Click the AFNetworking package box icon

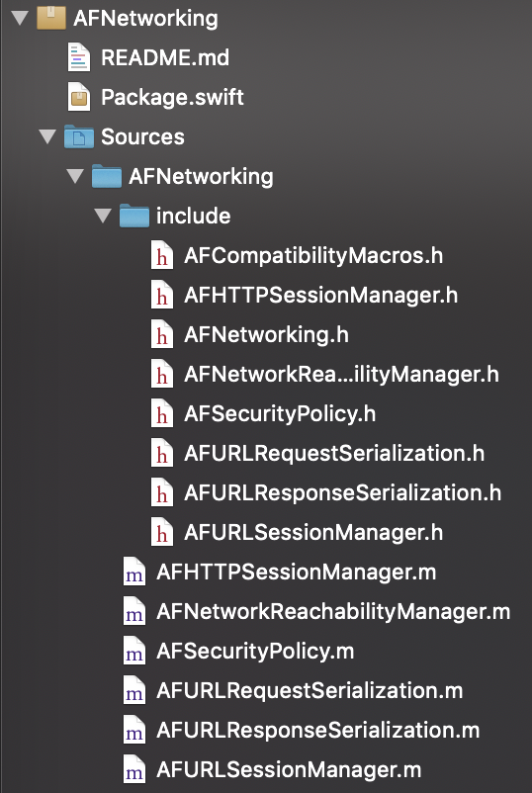[51, 18]
